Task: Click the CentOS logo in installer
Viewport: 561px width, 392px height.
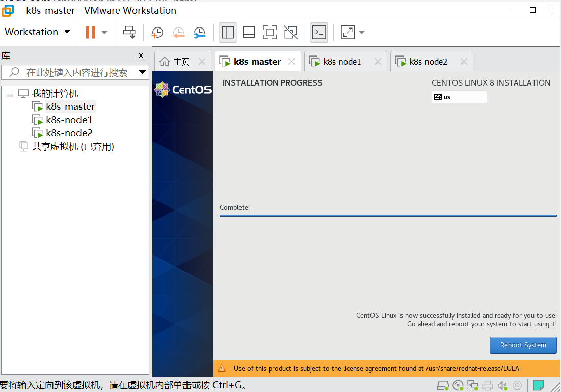Action: [183, 89]
